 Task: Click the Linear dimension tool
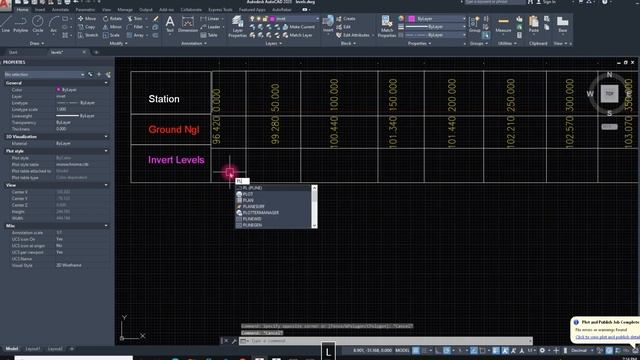pos(211,18)
